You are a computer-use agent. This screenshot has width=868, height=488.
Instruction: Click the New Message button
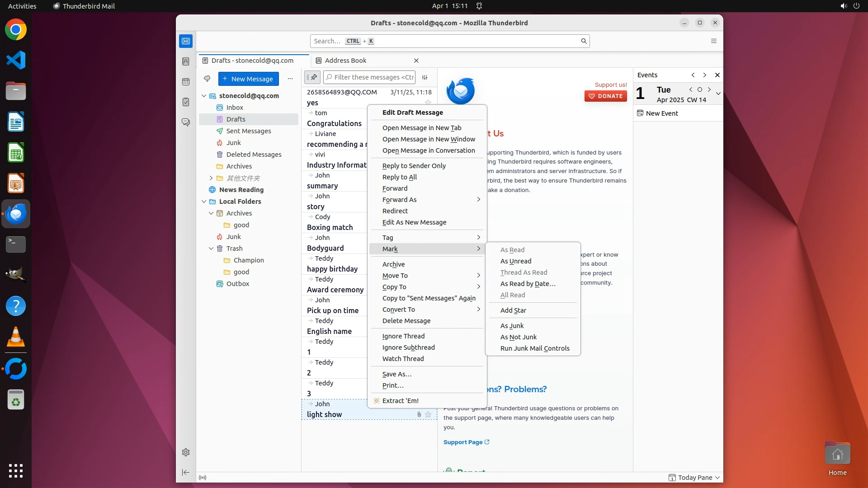point(248,79)
